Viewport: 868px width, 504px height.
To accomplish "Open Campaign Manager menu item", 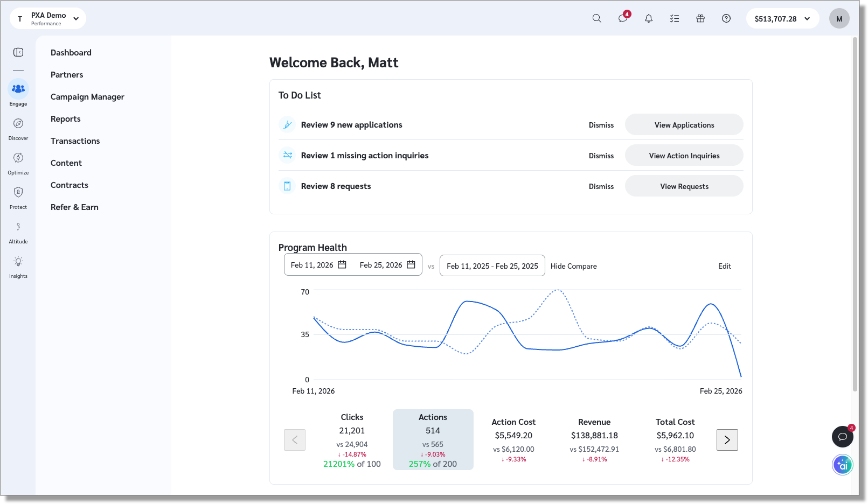I will click(87, 97).
